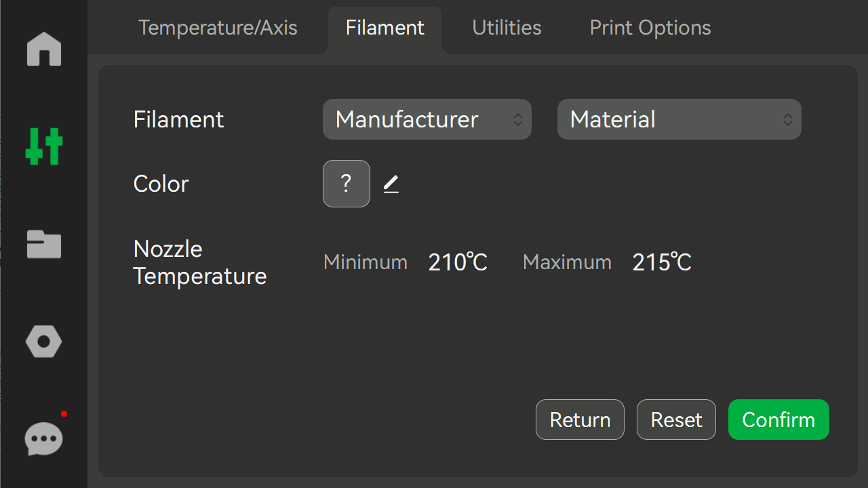Open the Manufacturer dropdown
This screenshot has width=868, height=488.
(x=427, y=119)
